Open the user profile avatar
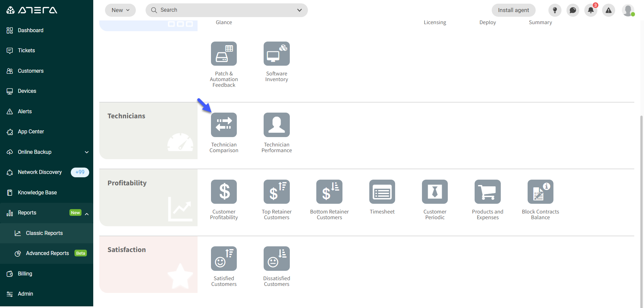The width and height of the screenshot is (644, 308). click(628, 10)
